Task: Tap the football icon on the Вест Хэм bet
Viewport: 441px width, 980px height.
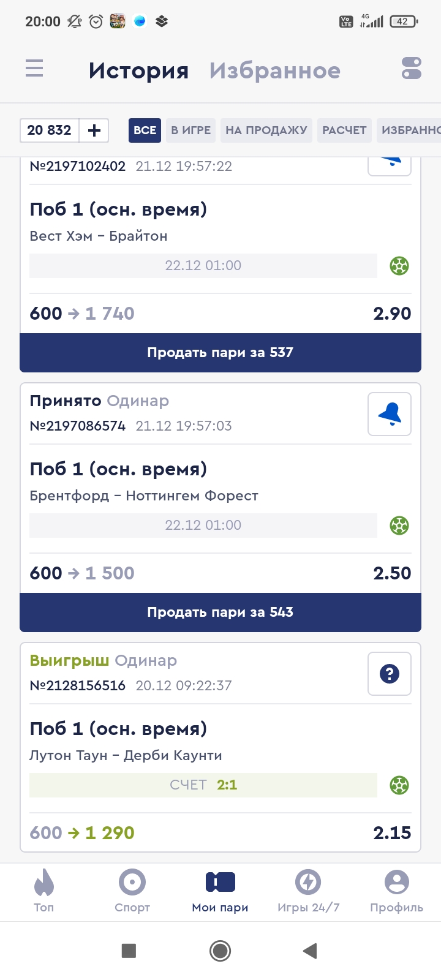Action: tap(399, 266)
